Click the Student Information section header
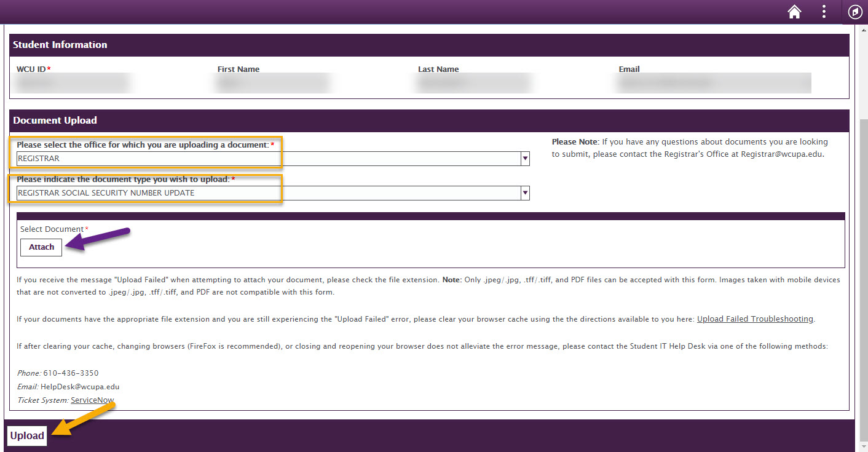The image size is (868, 452). (x=60, y=45)
